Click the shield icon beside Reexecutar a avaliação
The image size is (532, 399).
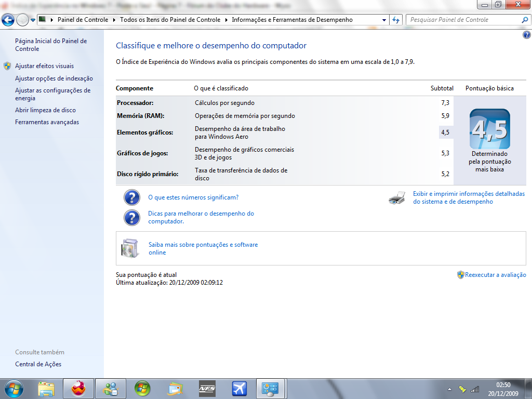coord(460,275)
